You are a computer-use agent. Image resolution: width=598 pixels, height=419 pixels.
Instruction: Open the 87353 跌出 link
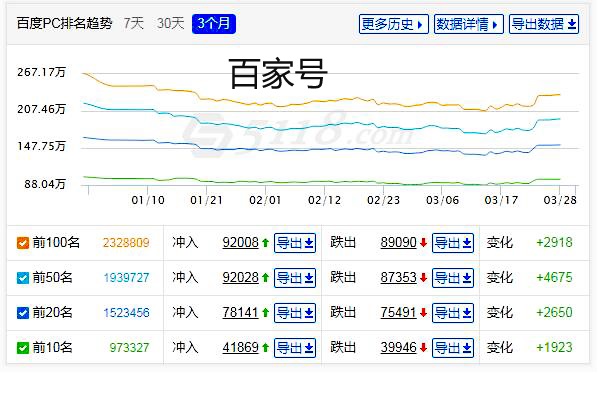coord(398,278)
